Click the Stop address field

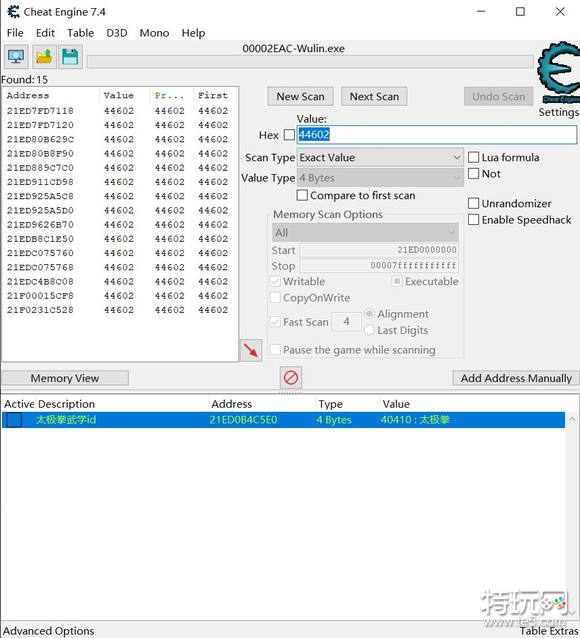(x=379, y=266)
